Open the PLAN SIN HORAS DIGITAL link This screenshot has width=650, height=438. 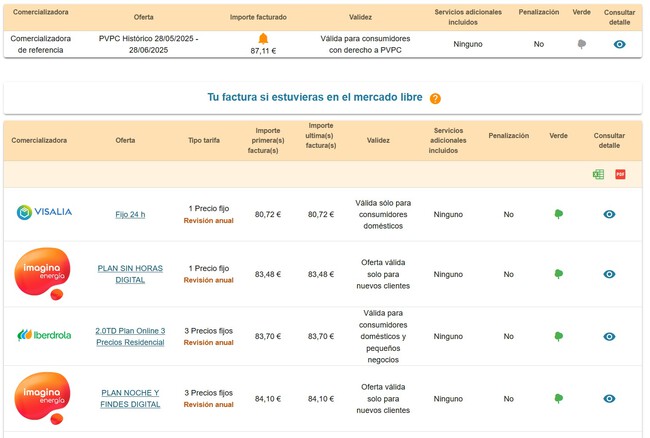pyautogui.click(x=130, y=274)
